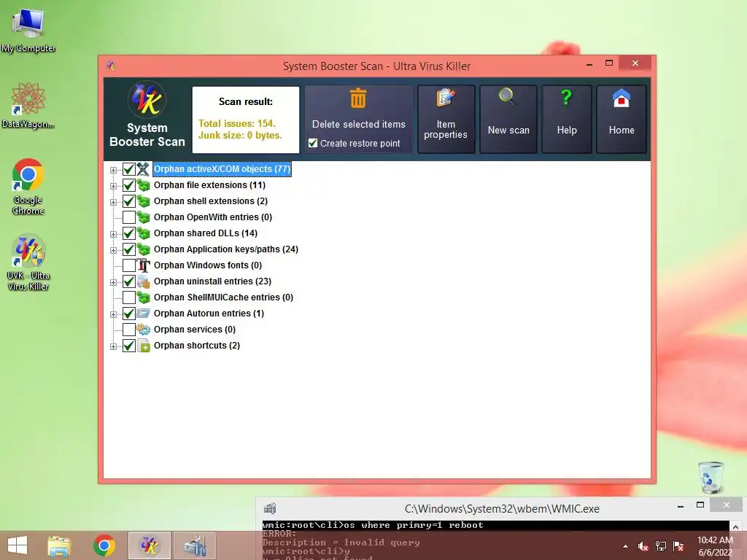Click the icon next to Orphan file extensions
747x560 pixels.
pyautogui.click(x=143, y=185)
